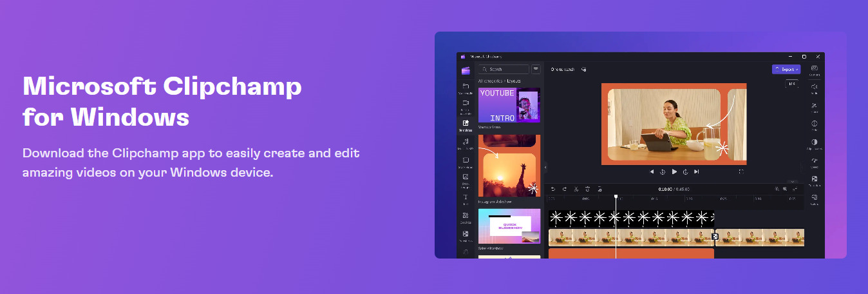Click the template Search field
The width and height of the screenshot is (868, 294).
(x=504, y=69)
